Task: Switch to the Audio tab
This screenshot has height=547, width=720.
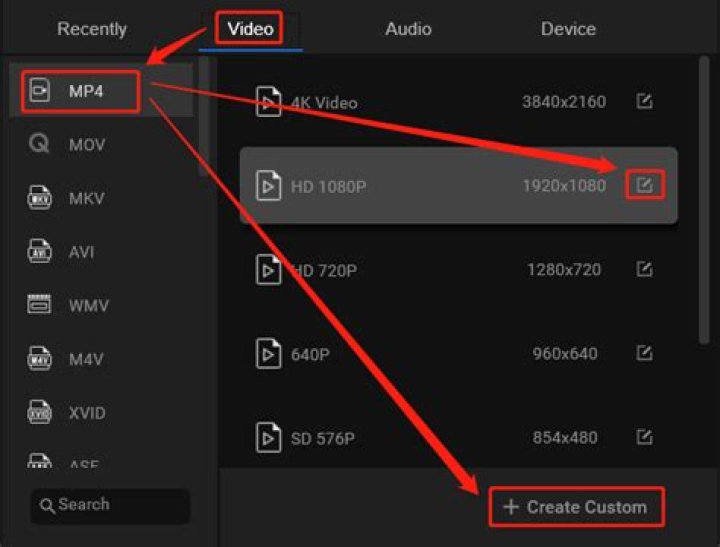Action: pos(408,29)
